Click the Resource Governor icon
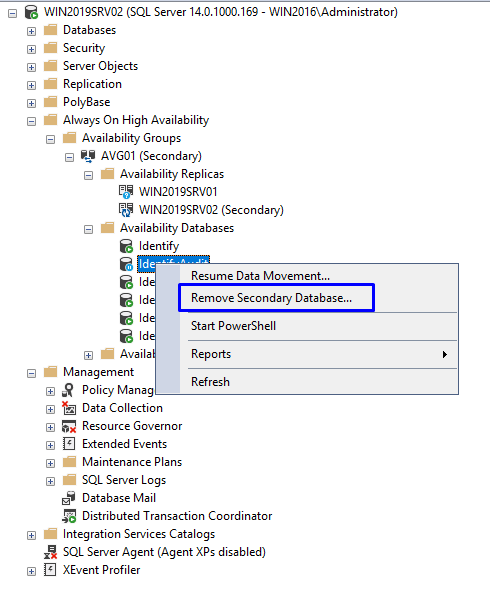The image size is (490, 596). tap(69, 426)
